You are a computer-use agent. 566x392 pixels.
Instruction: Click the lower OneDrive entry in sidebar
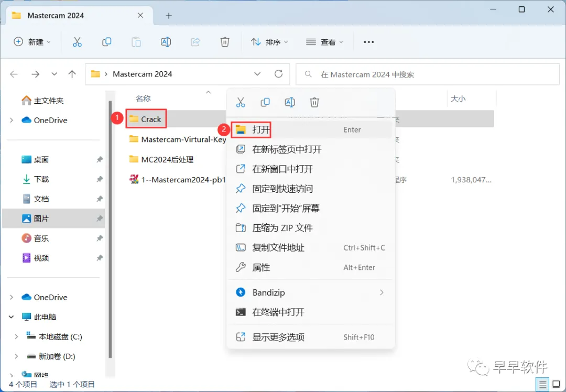coord(44,297)
